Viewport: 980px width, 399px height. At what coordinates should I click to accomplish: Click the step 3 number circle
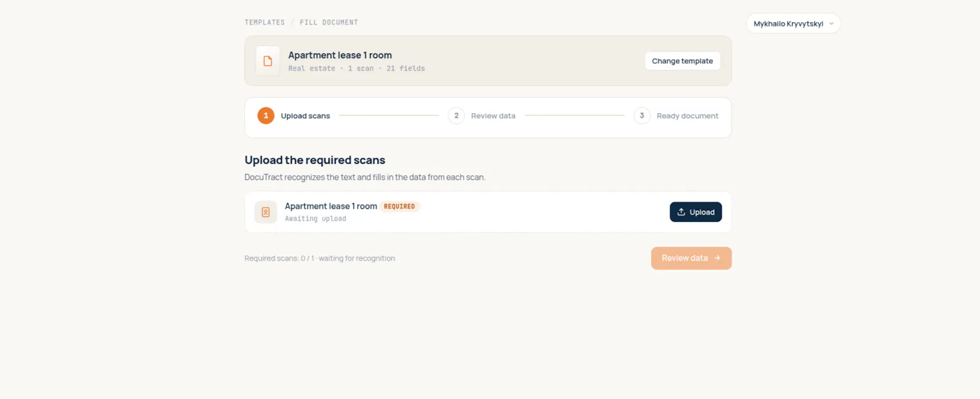(642, 115)
